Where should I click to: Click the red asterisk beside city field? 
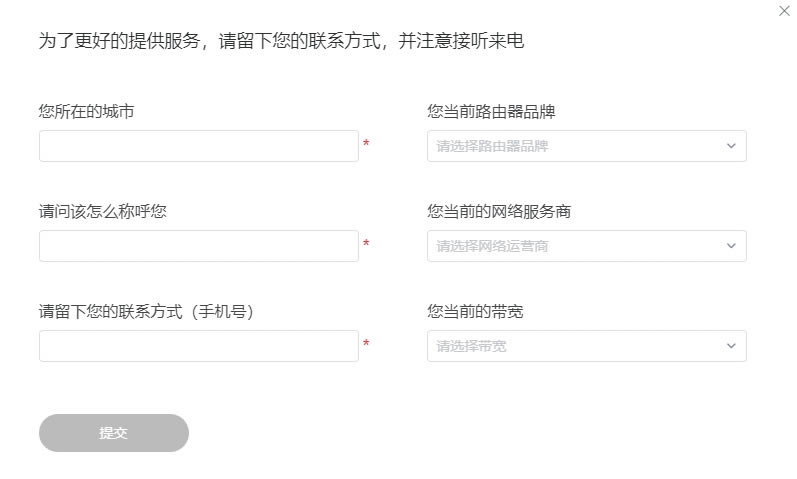click(x=366, y=143)
